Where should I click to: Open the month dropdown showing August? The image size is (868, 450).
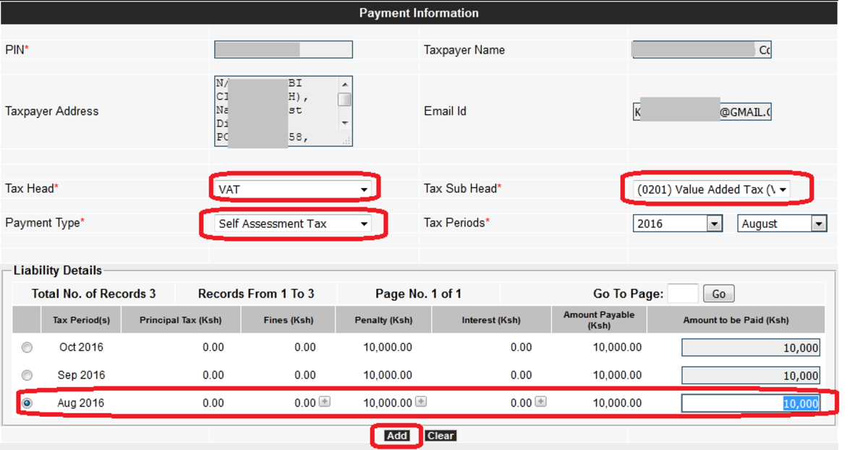click(x=818, y=224)
